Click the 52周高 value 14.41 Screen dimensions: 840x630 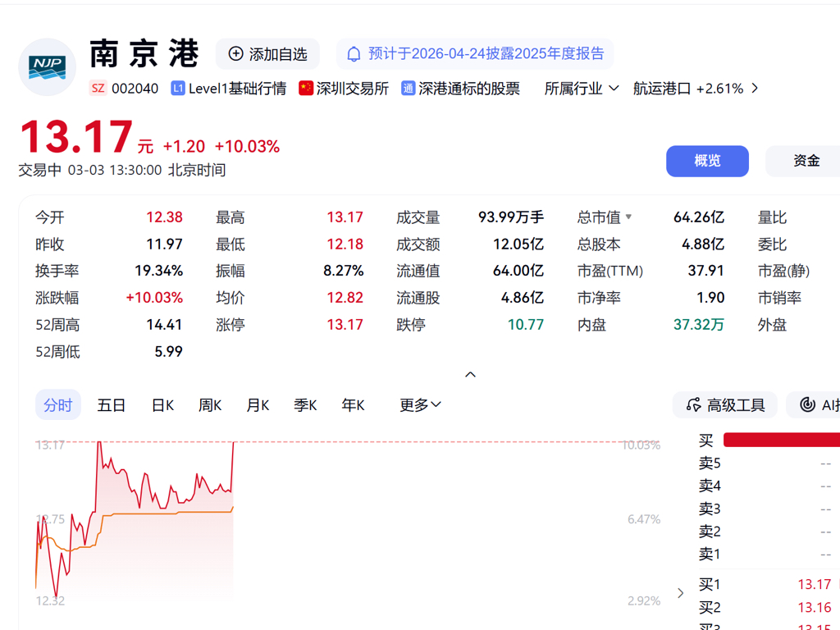coord(164,325)
